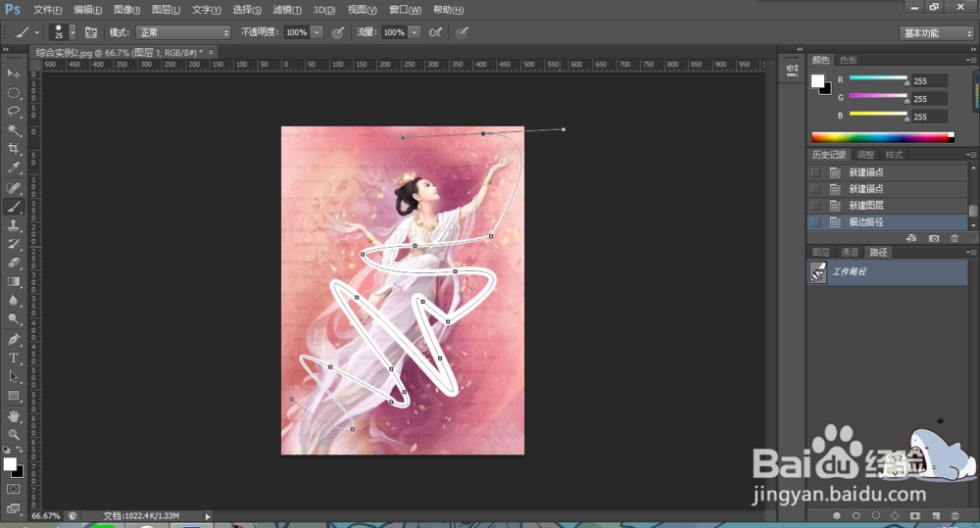Select the Pen tool
Viewport: 980px width, 528px height.
coord(13,339)
